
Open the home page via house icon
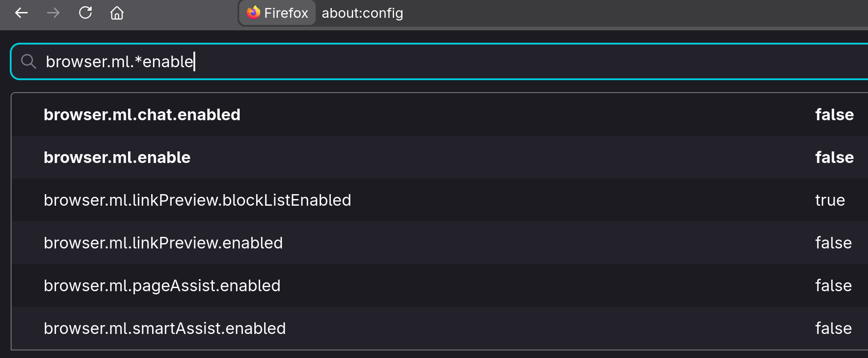(117, 13)
